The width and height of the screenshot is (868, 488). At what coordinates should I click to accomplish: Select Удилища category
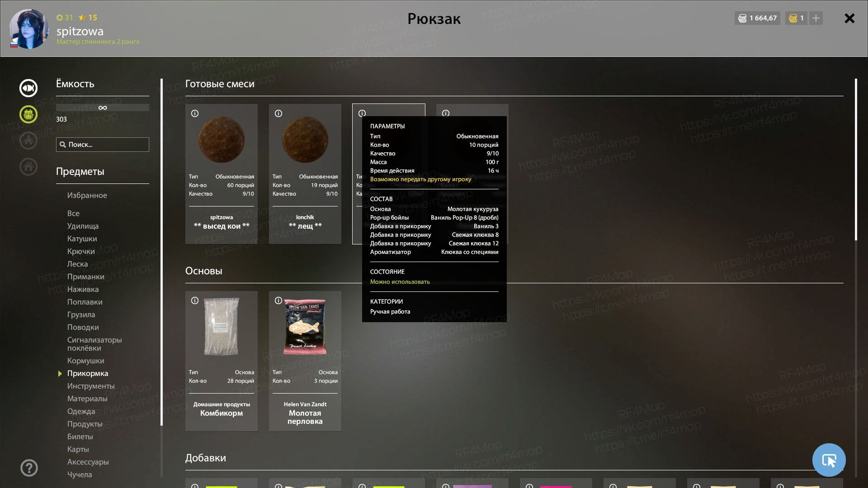click(x=83, y=226)
